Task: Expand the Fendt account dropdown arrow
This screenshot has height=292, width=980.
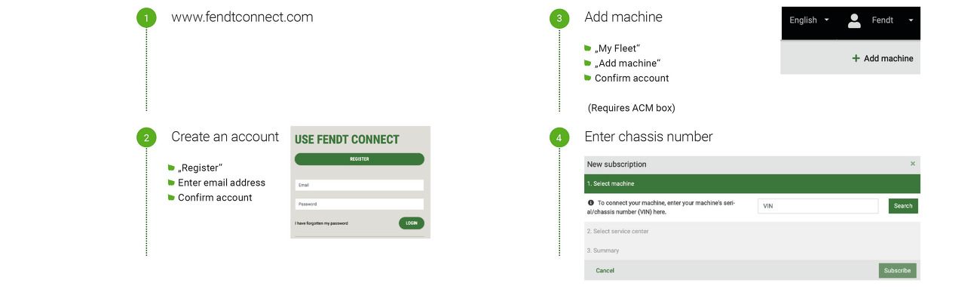Action: (911, 20)
